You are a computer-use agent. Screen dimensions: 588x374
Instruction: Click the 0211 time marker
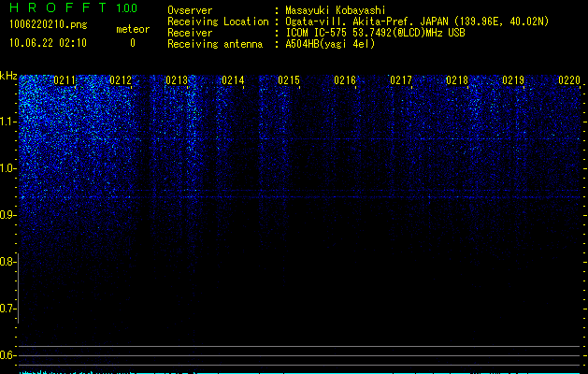pos(65,80)
